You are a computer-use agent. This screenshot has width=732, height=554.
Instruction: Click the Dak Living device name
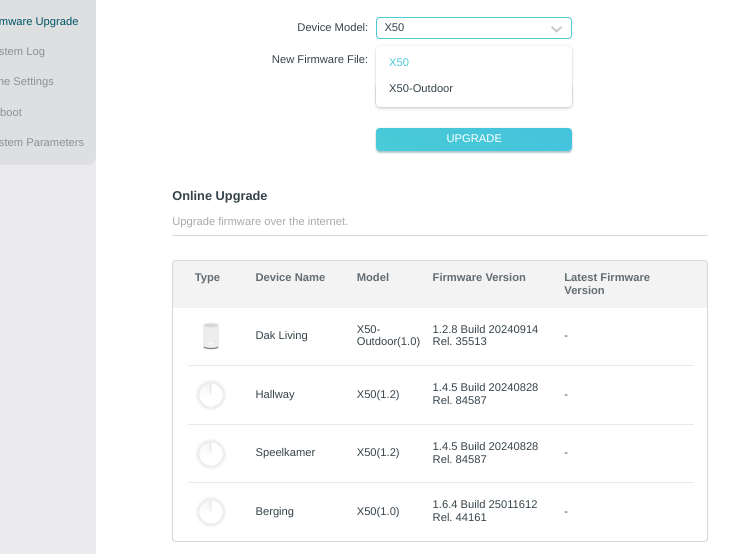click(281, 336)
